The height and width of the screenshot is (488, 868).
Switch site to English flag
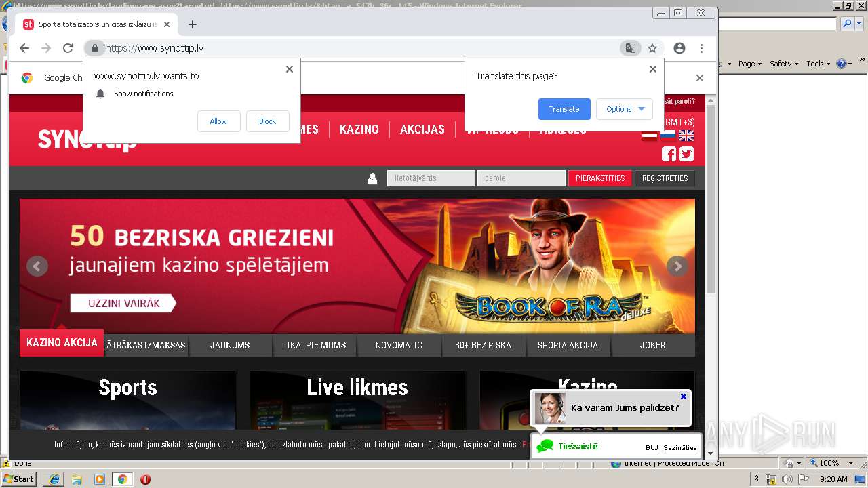686,135
